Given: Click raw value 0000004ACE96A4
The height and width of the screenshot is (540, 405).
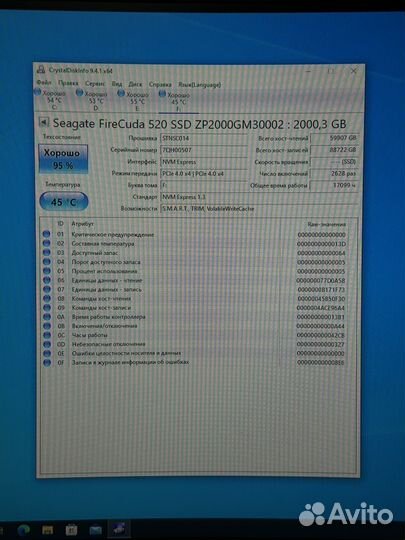Looking at the screenshot, I should (321, 308).
